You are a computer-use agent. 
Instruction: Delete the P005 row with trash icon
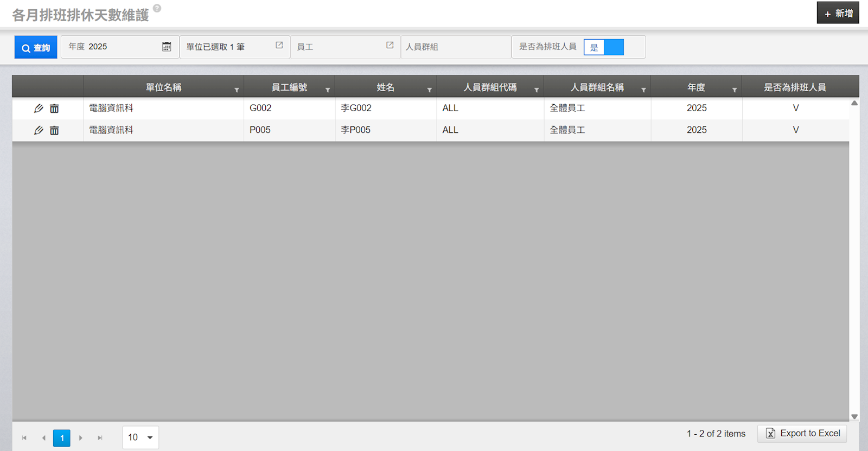pos(54,130)
